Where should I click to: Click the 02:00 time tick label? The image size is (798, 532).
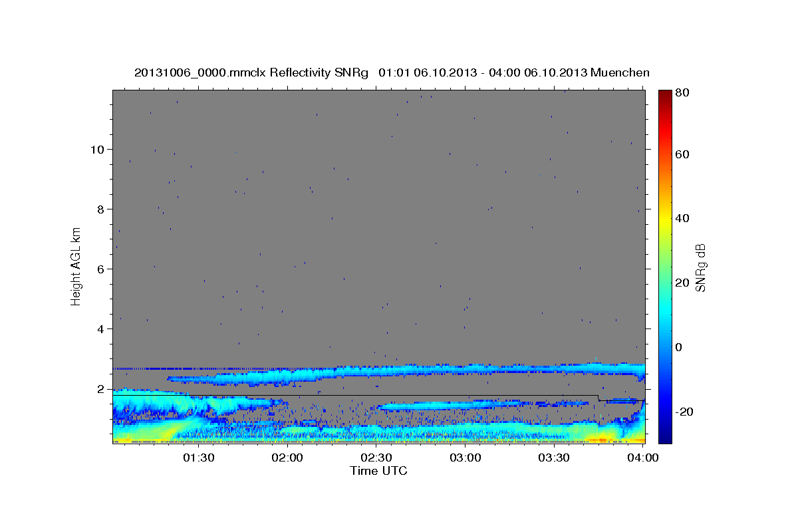coord(288,458)
